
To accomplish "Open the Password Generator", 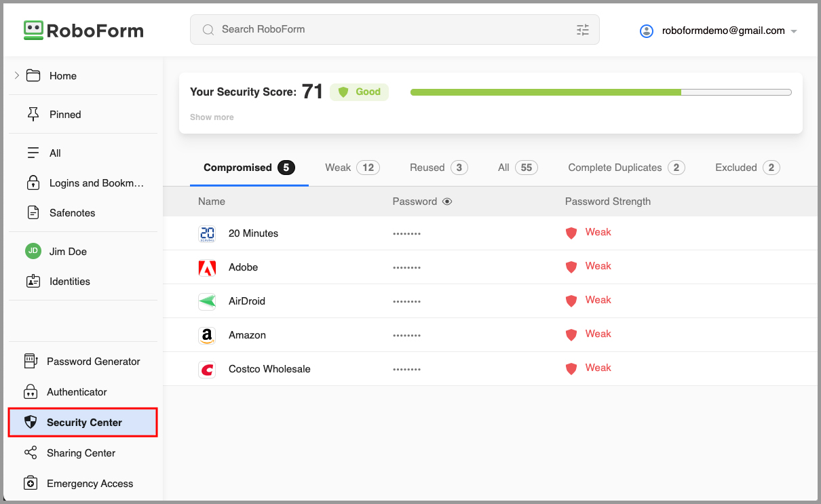I will [93, 362].
